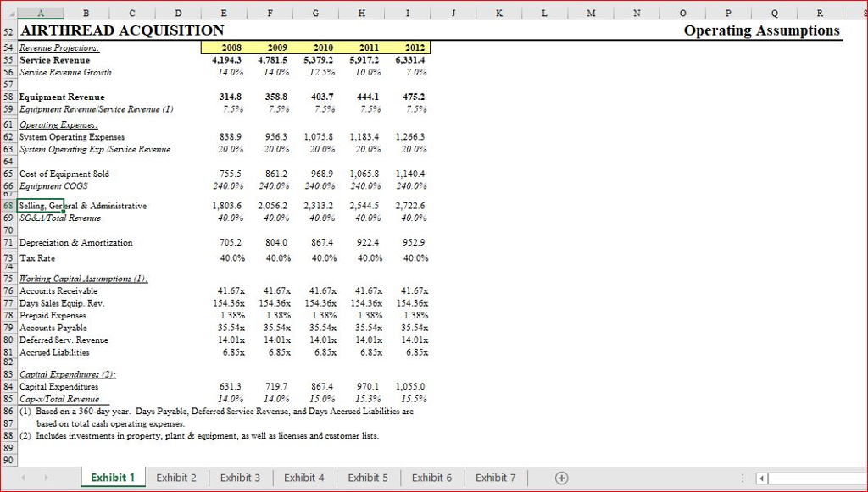The image size is (868, 492).
Task: Select column E header
Action: click(x=224, y=14)
